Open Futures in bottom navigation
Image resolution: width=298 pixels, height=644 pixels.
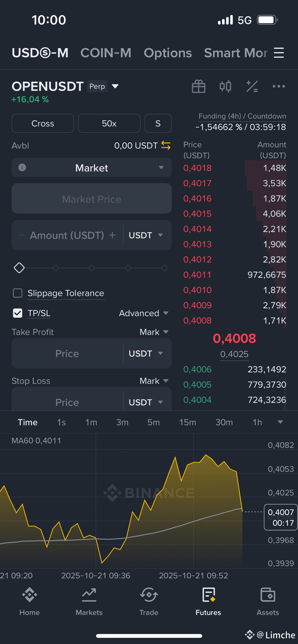208,601
